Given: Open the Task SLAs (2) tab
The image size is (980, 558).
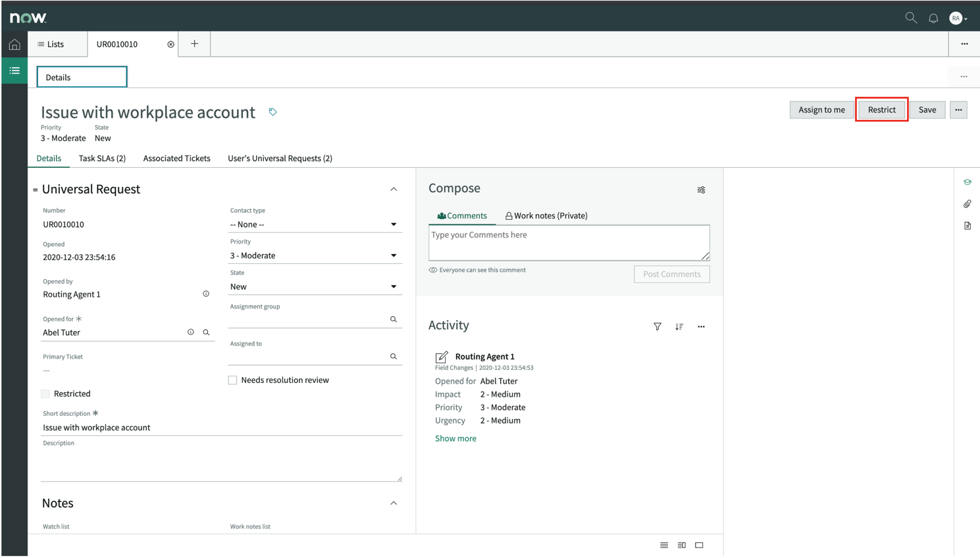Looking at the screenshot, I should [102, 159].
